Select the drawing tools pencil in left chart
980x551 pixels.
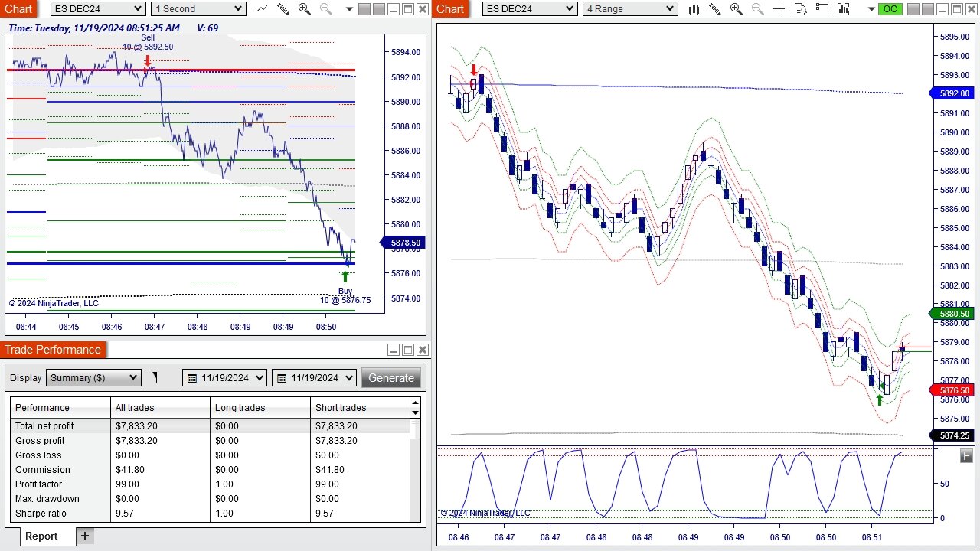(x=283, y=9)
